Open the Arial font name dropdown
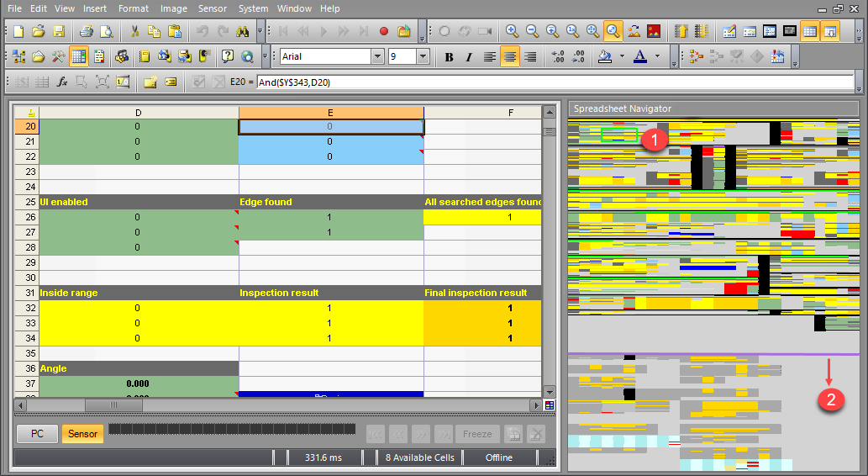 point(377,57)
